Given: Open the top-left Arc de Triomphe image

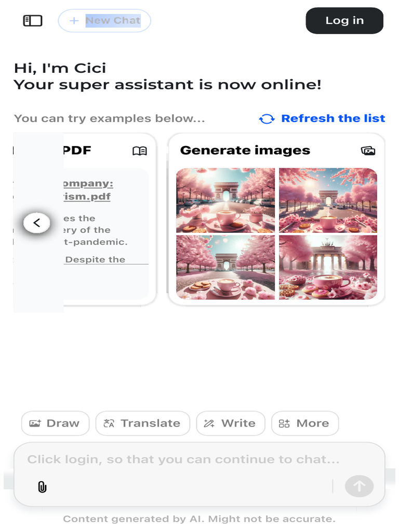Looking at the screenshot, I should (225, 200).
